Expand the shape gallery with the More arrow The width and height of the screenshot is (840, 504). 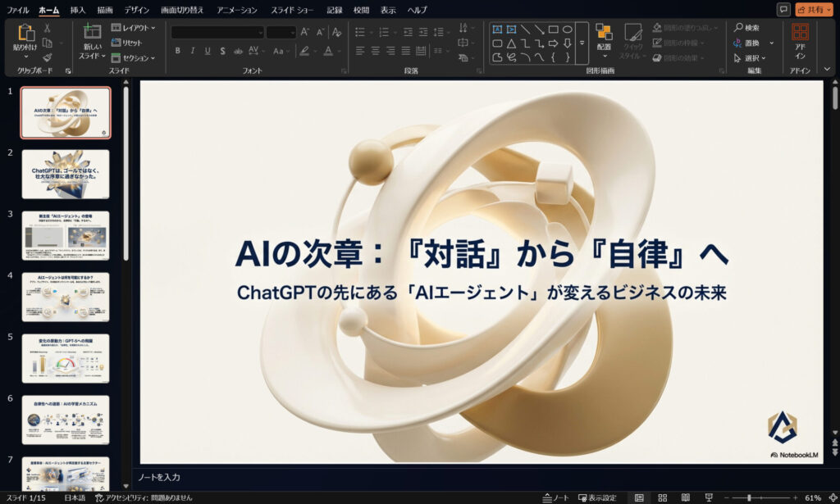click(582, 43)
